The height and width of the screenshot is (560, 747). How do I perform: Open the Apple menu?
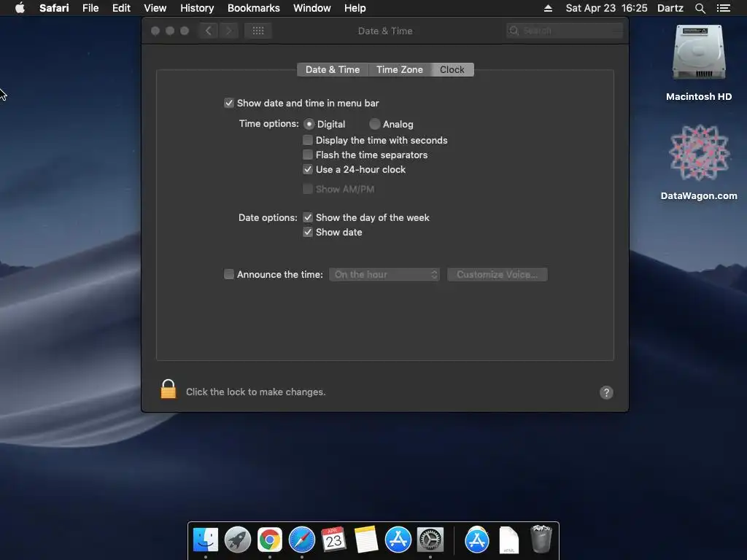20,8
